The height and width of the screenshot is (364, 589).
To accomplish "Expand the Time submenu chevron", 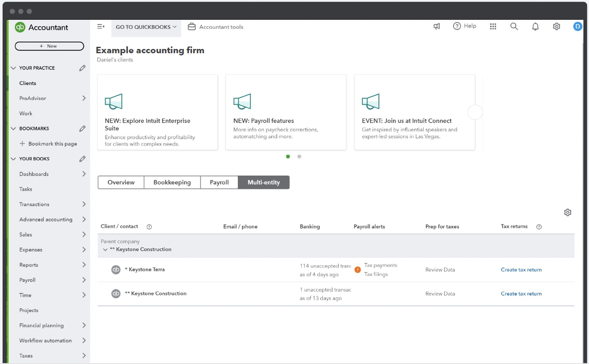I will tap(84, 295).
